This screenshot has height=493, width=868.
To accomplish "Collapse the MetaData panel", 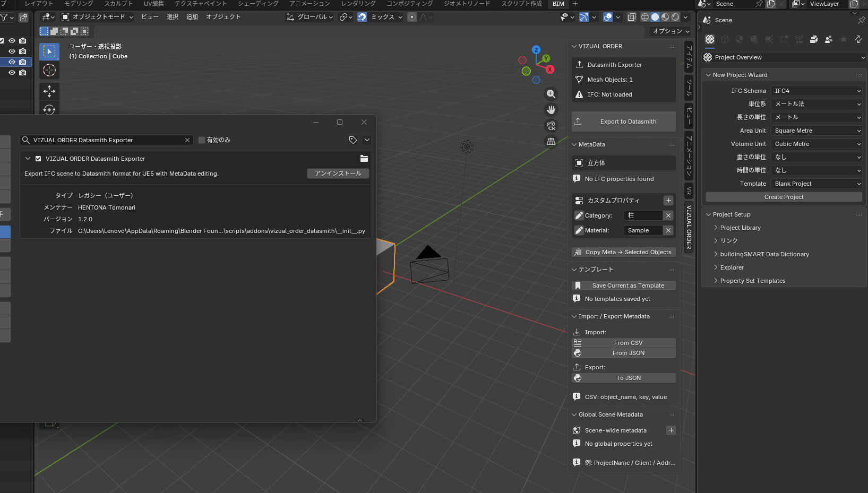I will pos(574,144).
